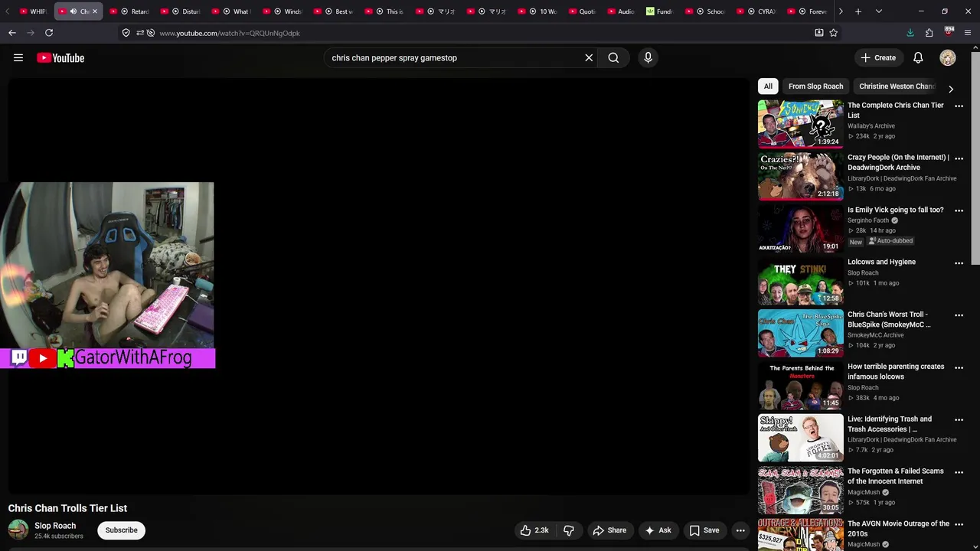The width and height of the screenshot is (980, 551).
Task: Subscribe to Slop Roach
Action: tap(121, 530)
